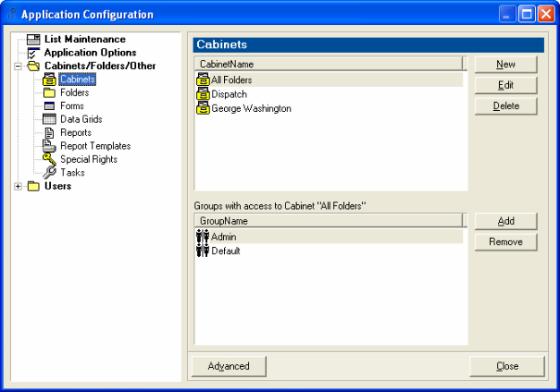Open the Forms tree item
Viewport: 560px width, 392px height.
(x=72, y=106)
